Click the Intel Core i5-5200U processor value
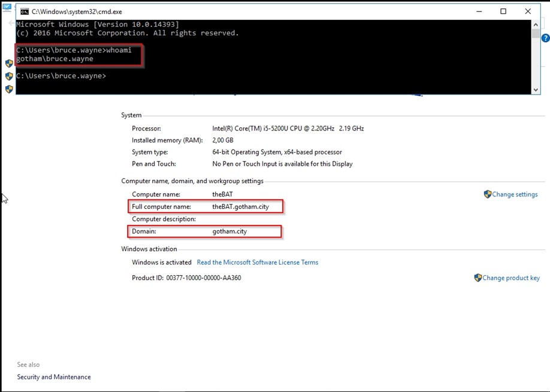 (x=288, y=129)
